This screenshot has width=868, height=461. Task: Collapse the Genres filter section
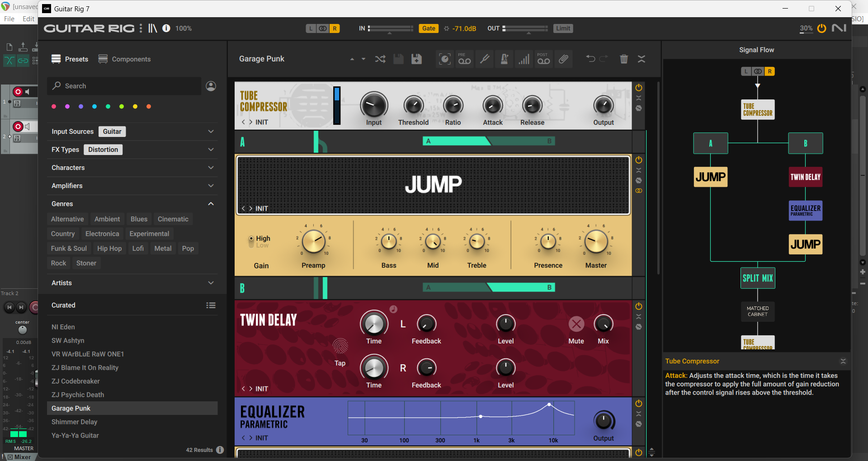[x=211, y=204]
